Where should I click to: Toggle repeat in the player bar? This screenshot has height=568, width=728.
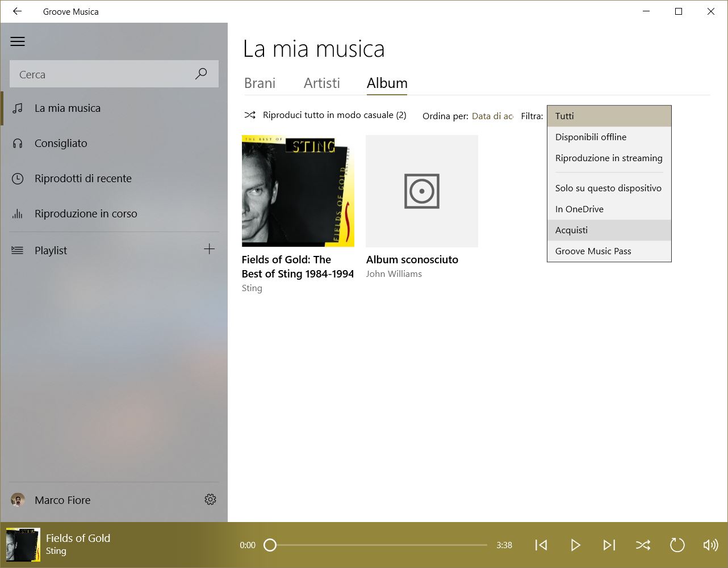pos(677,545)
